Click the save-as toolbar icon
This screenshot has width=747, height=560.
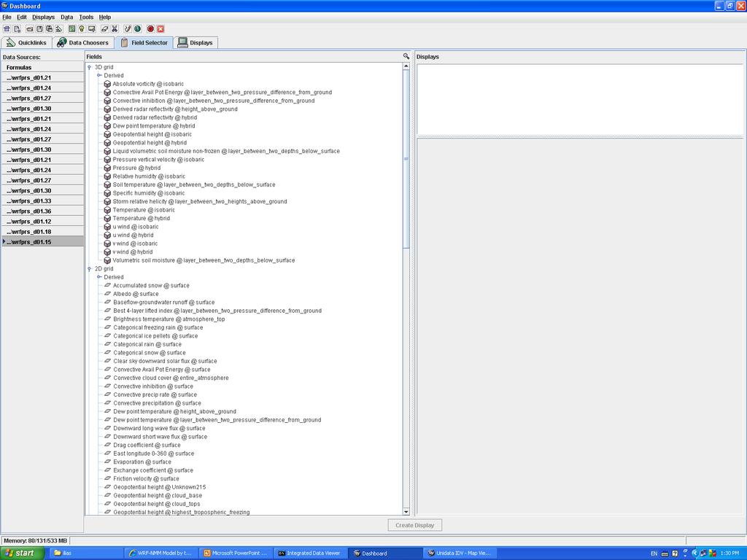click(49, 29)
